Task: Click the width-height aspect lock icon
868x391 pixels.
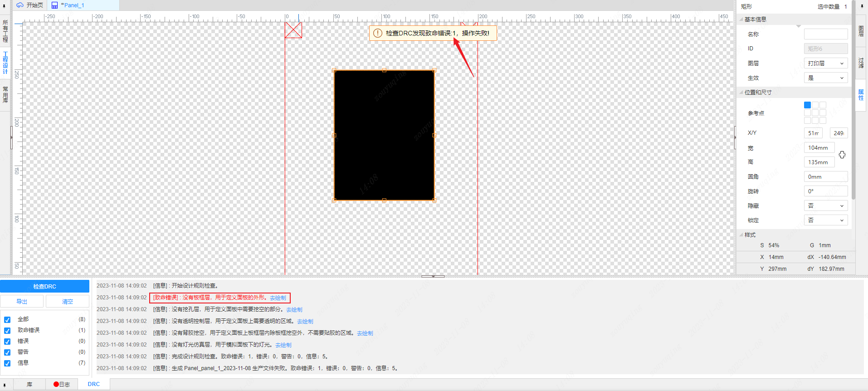Action: tap(842, 155)
